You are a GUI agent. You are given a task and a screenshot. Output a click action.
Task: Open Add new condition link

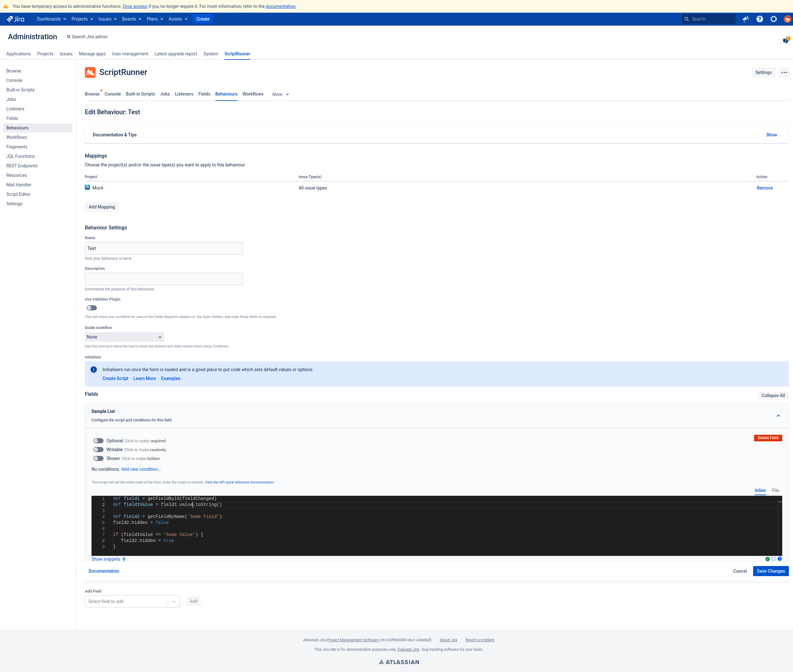pyautogui.click(x=141, y=469)
